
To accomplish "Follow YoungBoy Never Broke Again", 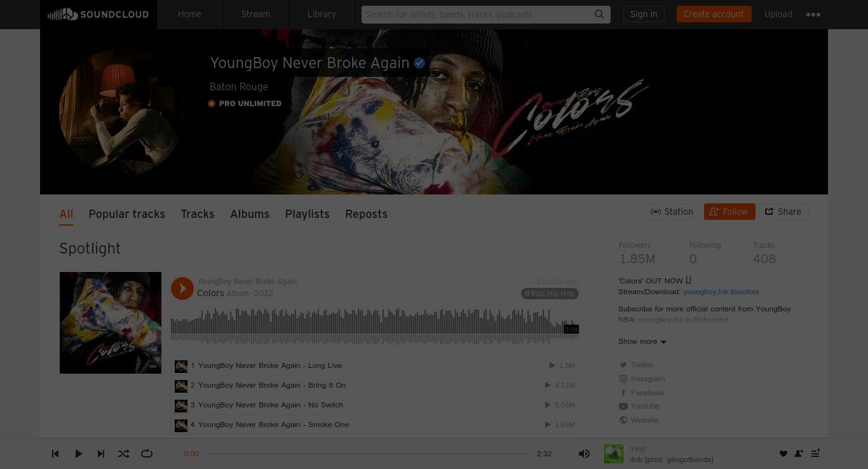I will click(x=729, y=212).
